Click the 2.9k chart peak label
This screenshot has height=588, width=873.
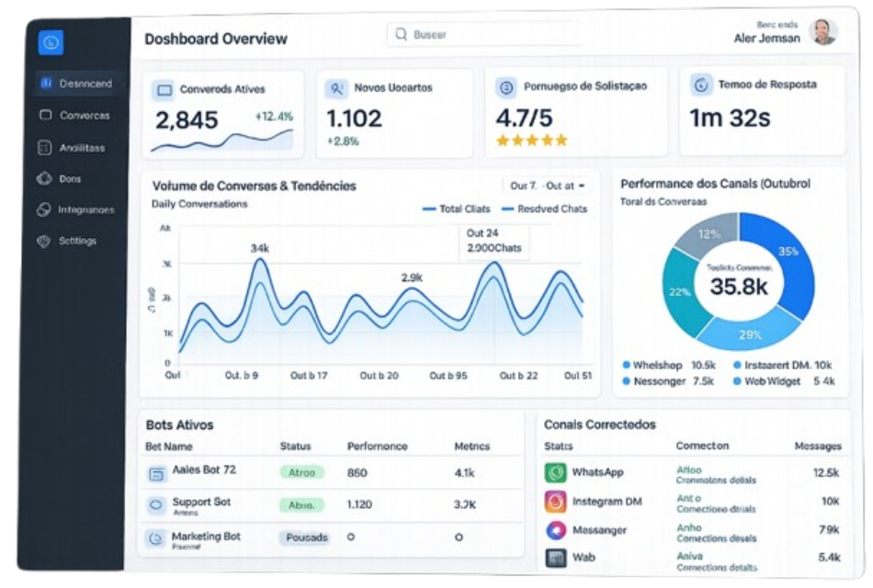412,277
